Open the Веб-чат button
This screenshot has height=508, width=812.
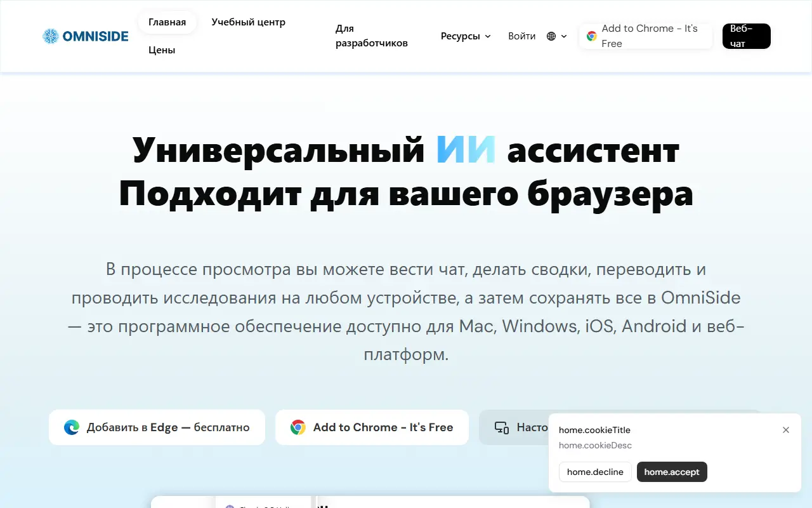coord(747,36)
